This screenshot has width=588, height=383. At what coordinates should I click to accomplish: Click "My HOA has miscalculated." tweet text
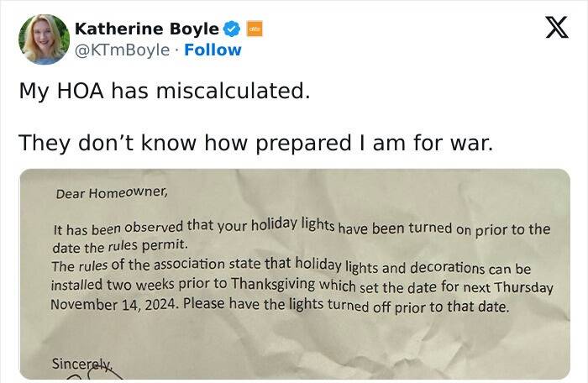coord(164,91)
